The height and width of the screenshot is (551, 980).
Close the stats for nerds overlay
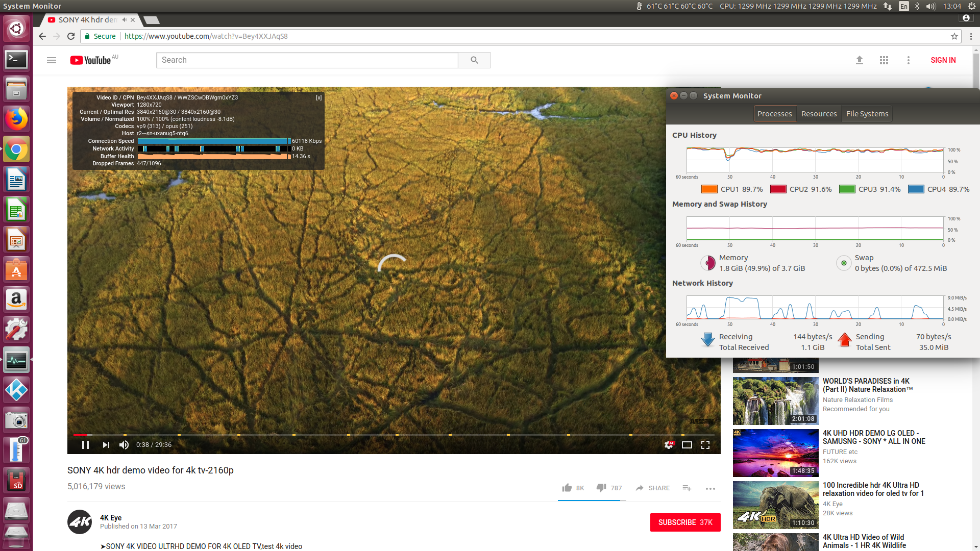[x=318, y=97]
